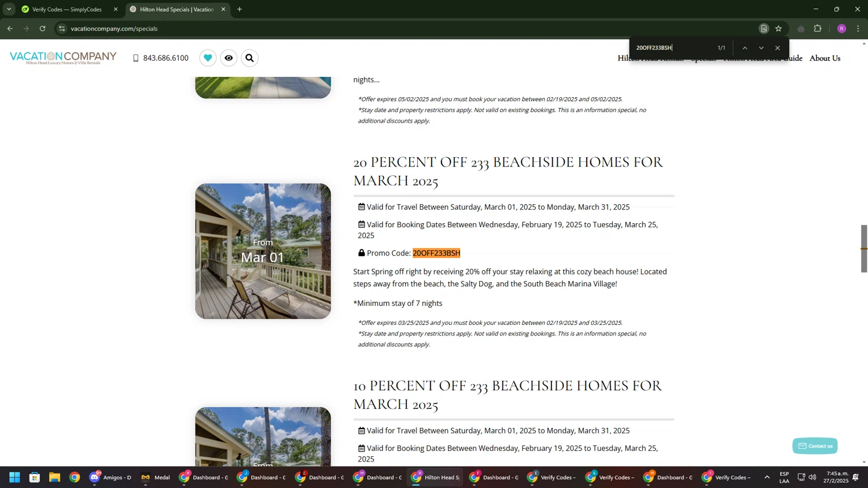Open the 20 Percent Off Beachside Homes heading
Image resolution: width=868 pixels, height=488 pixels.
(508, 171)
